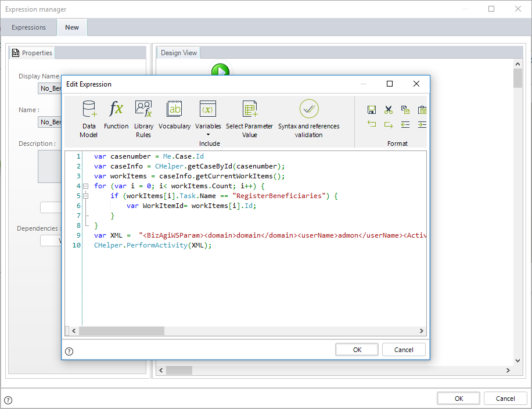Click Cancel in Expression manager window
The height and width of the screenshot is (409, 532).
point(505,399)
